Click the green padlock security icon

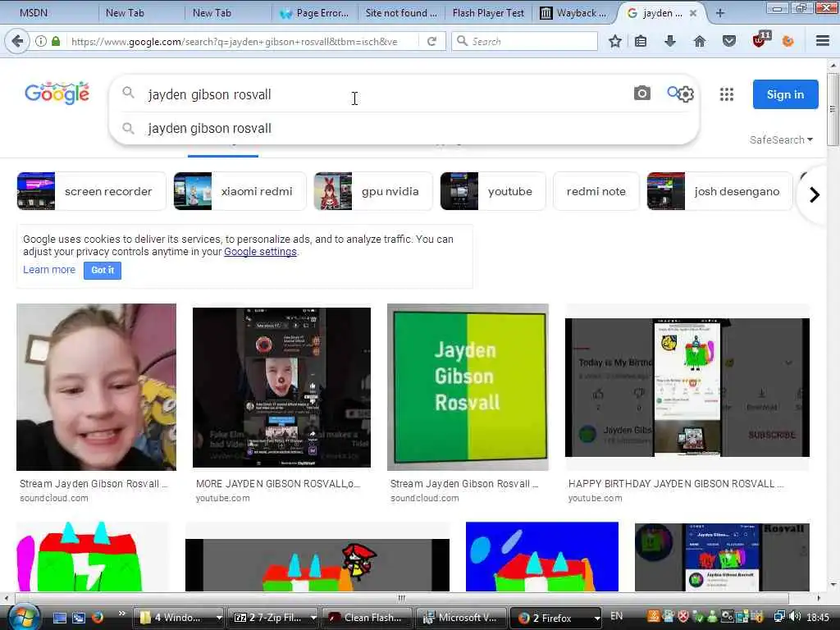56,41
